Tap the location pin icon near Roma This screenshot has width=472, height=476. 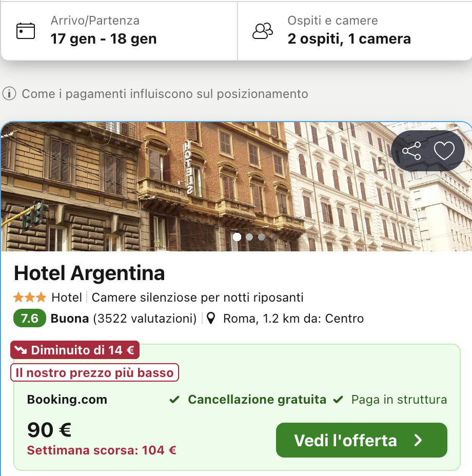pos(211,319)
